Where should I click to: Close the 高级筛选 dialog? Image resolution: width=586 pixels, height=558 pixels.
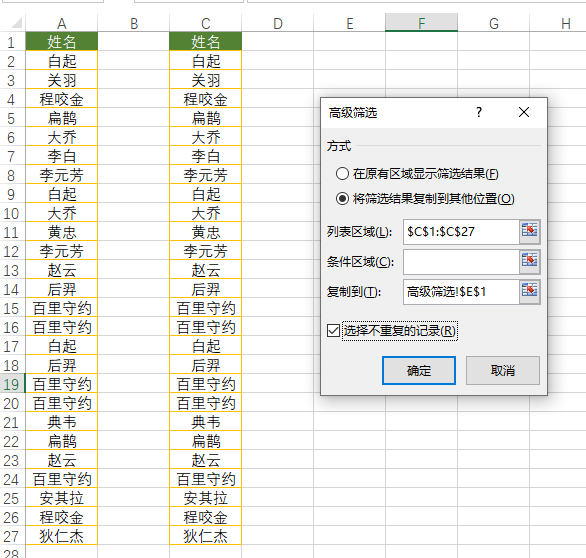524,112
